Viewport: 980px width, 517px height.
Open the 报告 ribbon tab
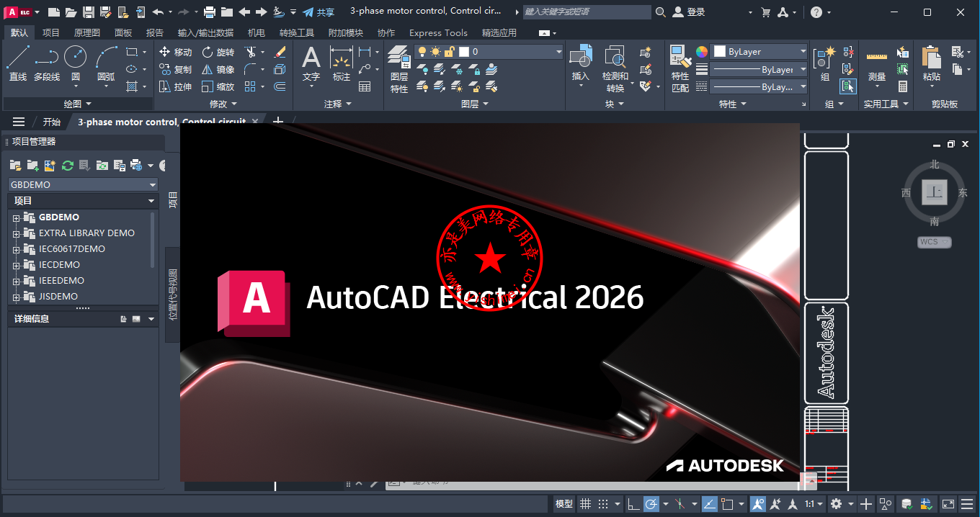pyautogui.click(x=154, y=32)
